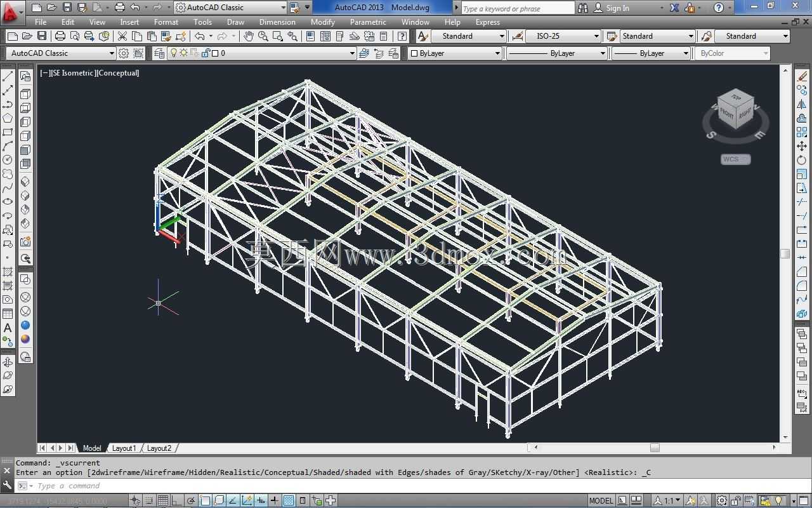
Task: Open the ByLayer lineweight dropdown
Action: 652,53
